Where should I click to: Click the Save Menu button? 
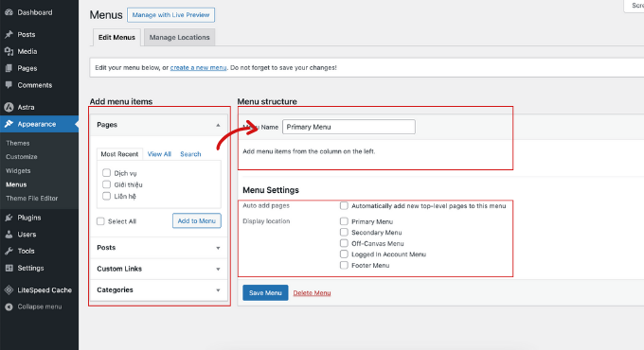tap(265, 292)
